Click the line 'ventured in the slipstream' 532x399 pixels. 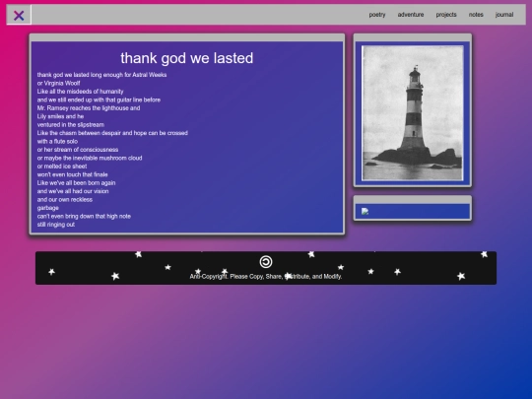tap(71, 125)
